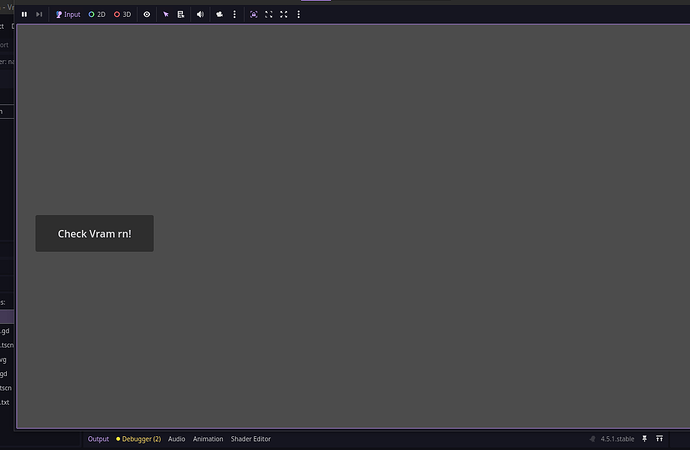Toggle selection visibility eye icon
Viewport: 690px width, 450px height.
click(x=147, y=15)
